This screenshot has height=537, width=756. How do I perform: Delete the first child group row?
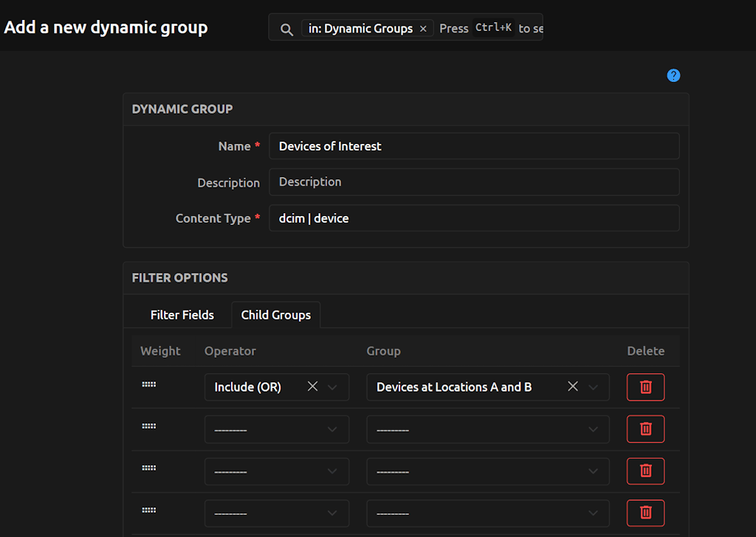[645, 387]
